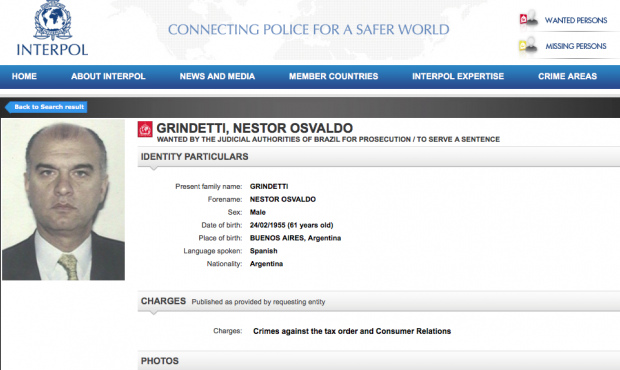Image resolution: width=620 pixels, height=370 pixels.
Task: Open the WANTED PERSONS link
Action: tap(576, 20)
